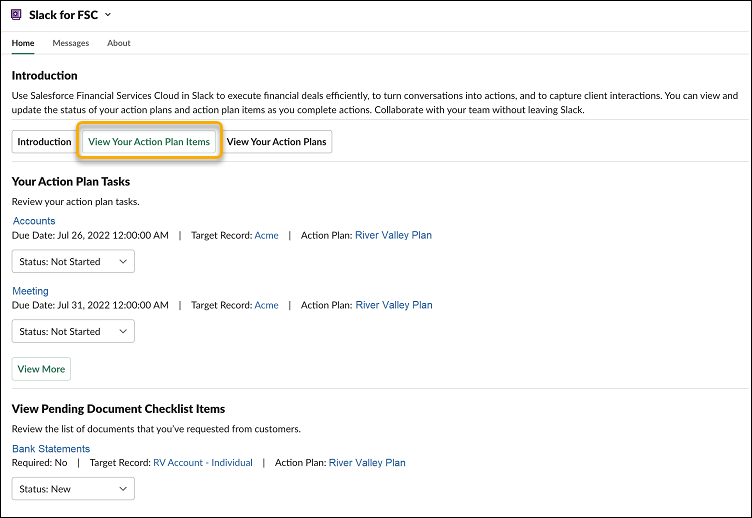Viewport: 752px width, 518px height.
Task: Click the Introduction button
Action: coord(44,141)
